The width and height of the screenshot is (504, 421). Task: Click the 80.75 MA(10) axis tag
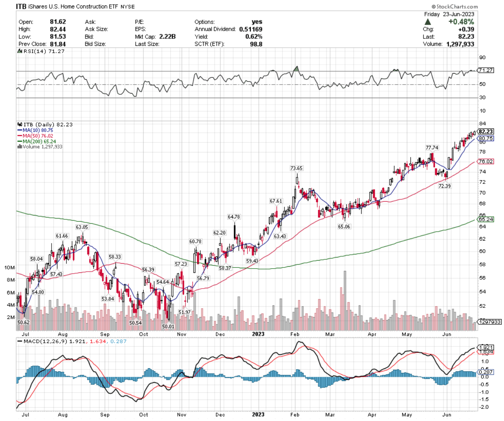pyautogui.click(x=486, y=139)
